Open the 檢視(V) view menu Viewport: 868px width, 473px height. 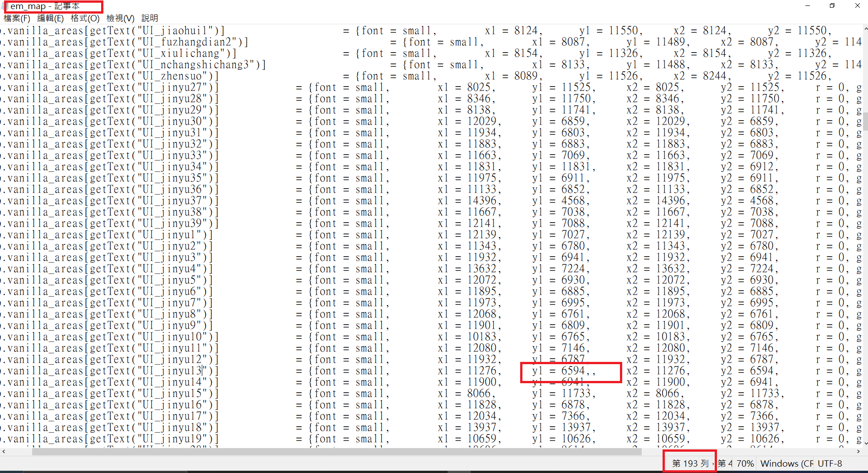(x=120, y=18)
